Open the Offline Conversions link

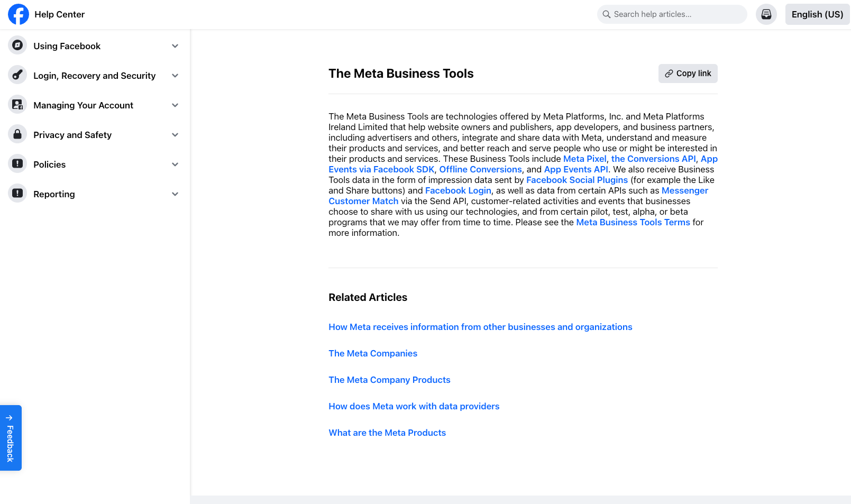(480, 169)
